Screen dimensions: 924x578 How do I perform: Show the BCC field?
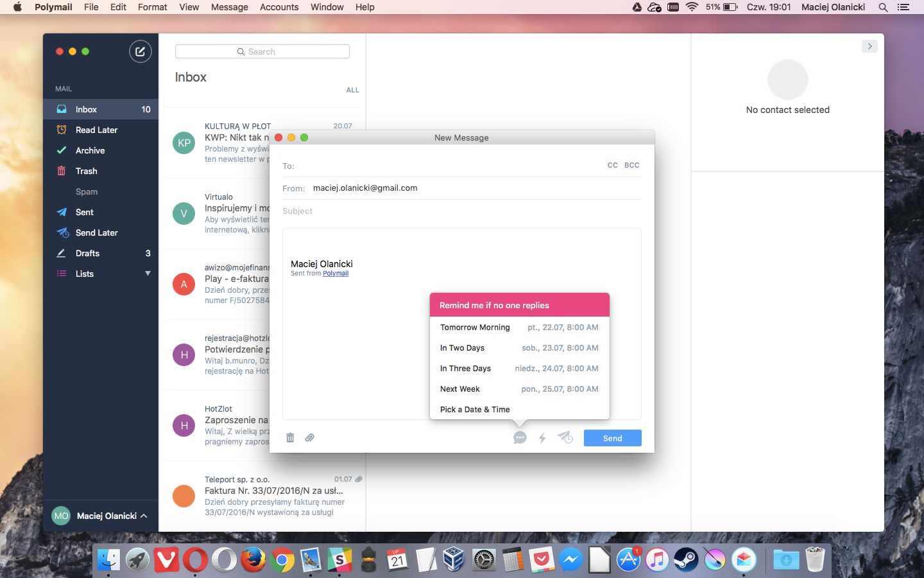pyautogui.click(x=632, y=165)
